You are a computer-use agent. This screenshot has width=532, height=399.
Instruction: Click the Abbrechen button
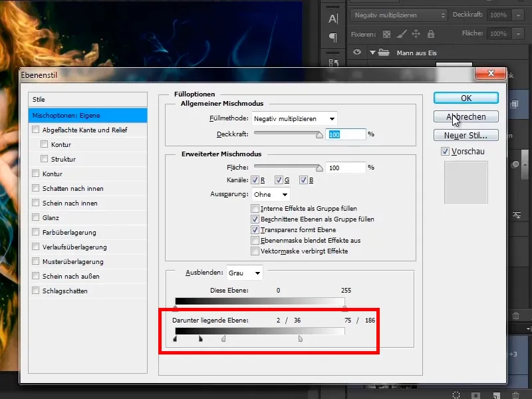click(x=466, y=117)
